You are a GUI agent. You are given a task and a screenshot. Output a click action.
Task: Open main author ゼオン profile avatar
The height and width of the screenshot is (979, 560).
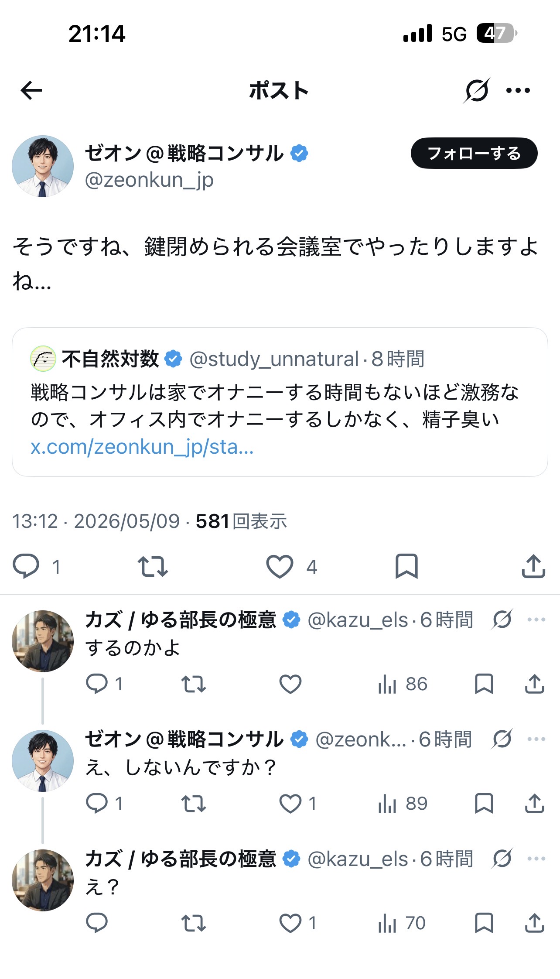click(x=43, y=166)
